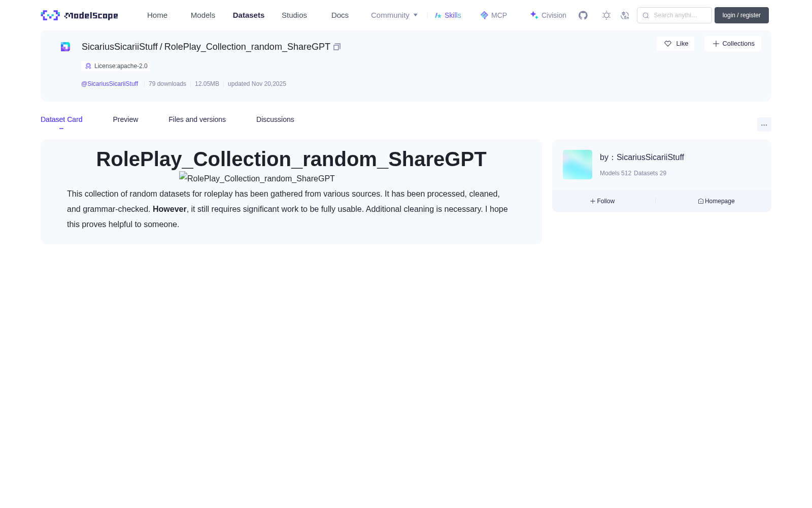This screenshot has width=812, height=508.
Task: Click 'by：SicariusSicariiStuff' author name
Action: 642,157
